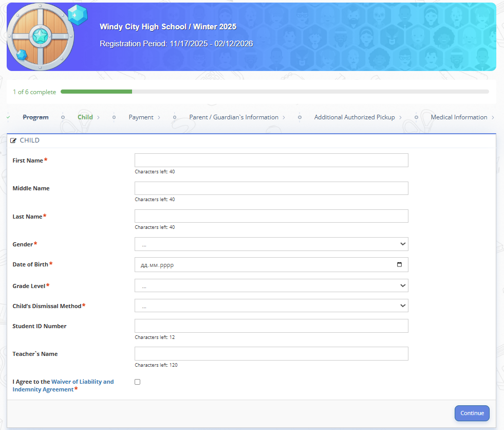Open the Waiver of Liability and Indemnity Agreement link
Viewport: 504px width, 430px height.
click(83, 381)
